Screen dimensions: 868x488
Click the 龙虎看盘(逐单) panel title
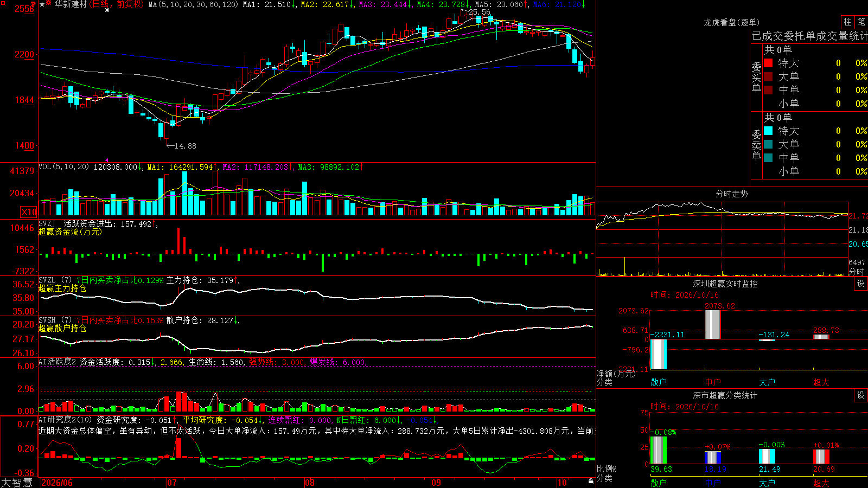click(x=732, y=22)
